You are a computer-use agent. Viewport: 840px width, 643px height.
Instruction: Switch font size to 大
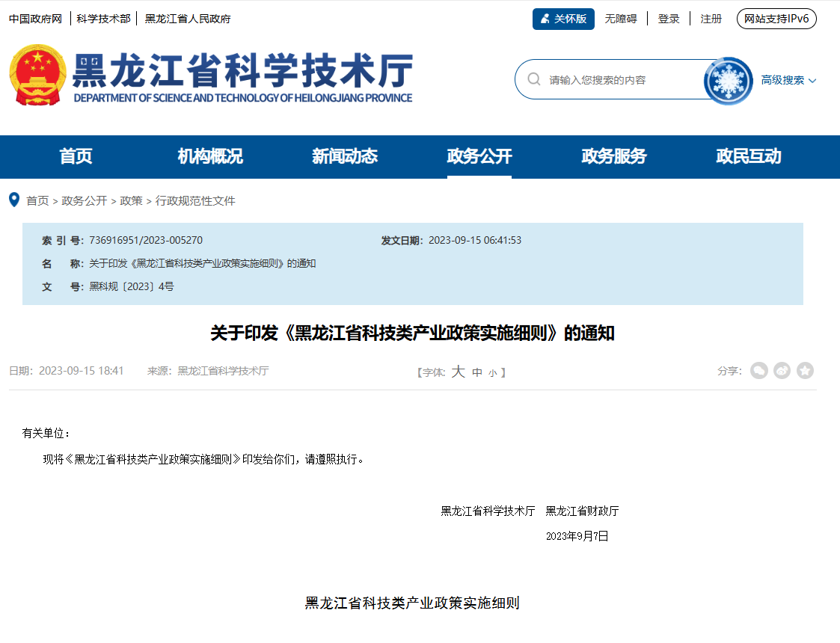pyautogui.click(x=459, y=372)
